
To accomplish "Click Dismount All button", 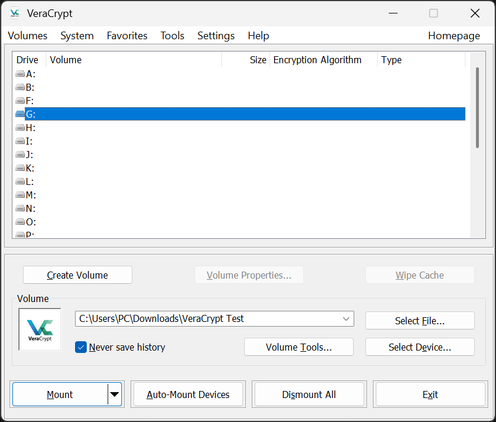I will pos(309,394).
